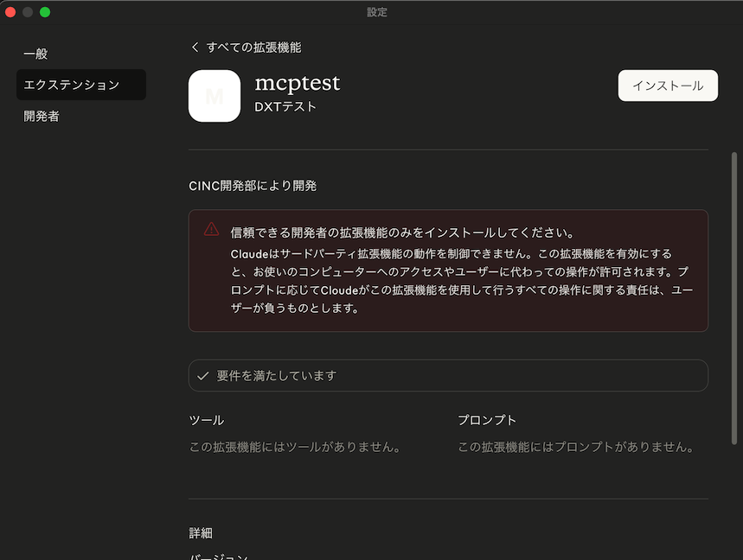Click the すべての拡張機能 back link text
The image size is (743, 560).
pos(253,48)
